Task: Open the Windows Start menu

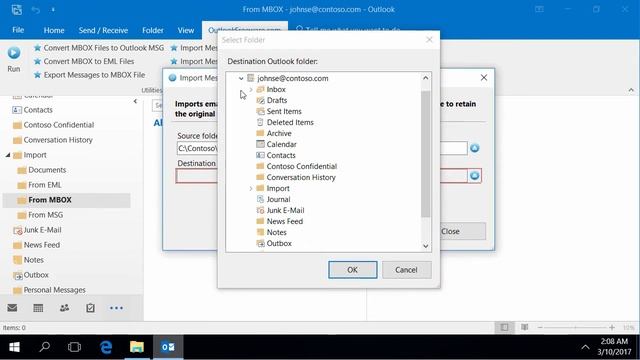Action: click(14, 347)
